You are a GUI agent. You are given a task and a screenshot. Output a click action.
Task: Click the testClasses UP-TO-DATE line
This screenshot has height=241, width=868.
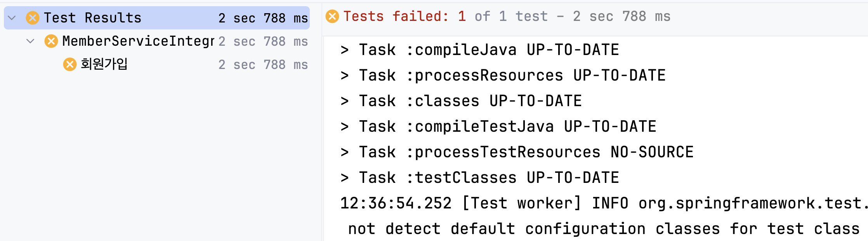479,177
